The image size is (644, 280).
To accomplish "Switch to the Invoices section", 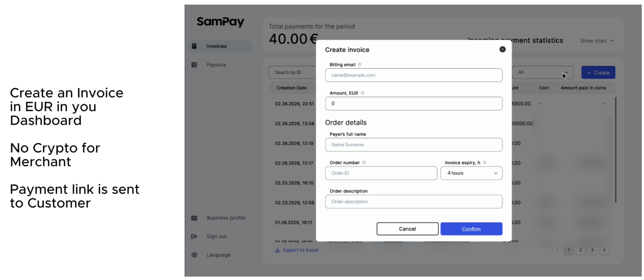I will tap(217, 46).
